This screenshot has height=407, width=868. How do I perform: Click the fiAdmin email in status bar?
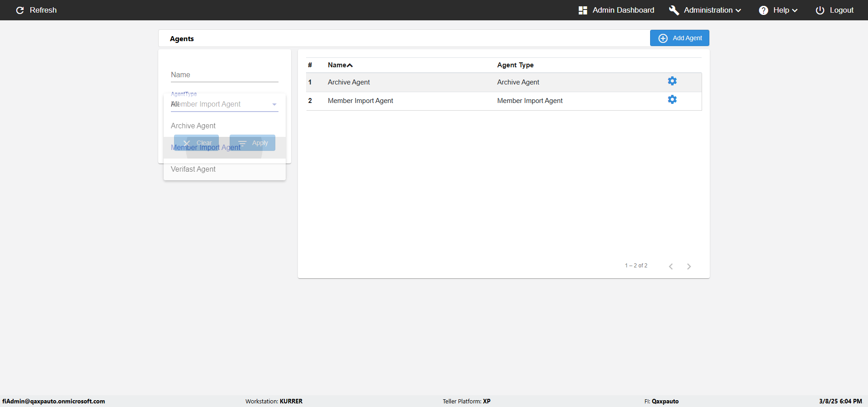coord(53,401)
